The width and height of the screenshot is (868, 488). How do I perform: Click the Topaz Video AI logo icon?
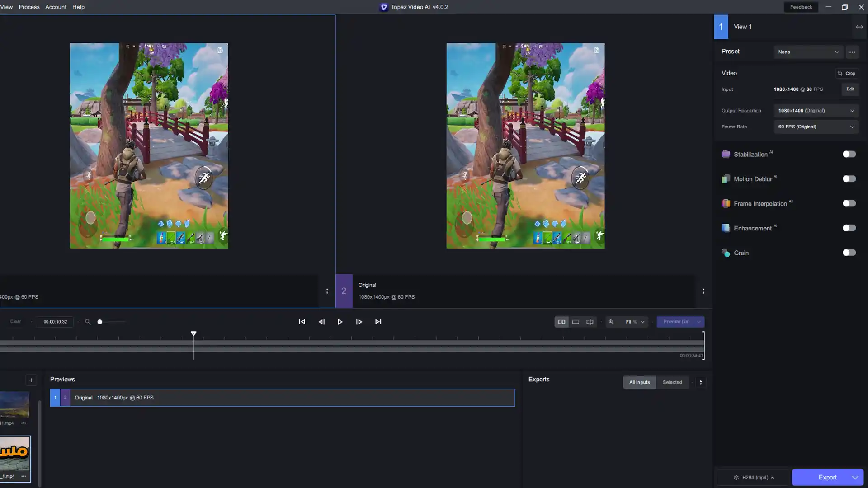[383, 7]
